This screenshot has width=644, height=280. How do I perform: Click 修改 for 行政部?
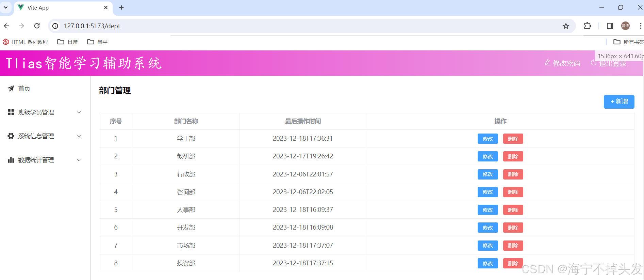coord(488,174)
